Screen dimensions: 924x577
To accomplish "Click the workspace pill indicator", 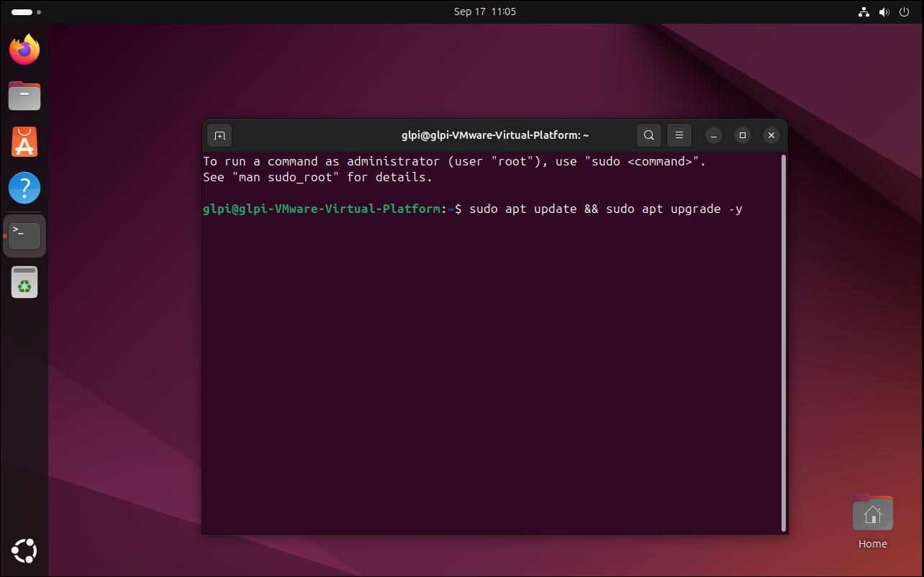I will pos(20,12).
